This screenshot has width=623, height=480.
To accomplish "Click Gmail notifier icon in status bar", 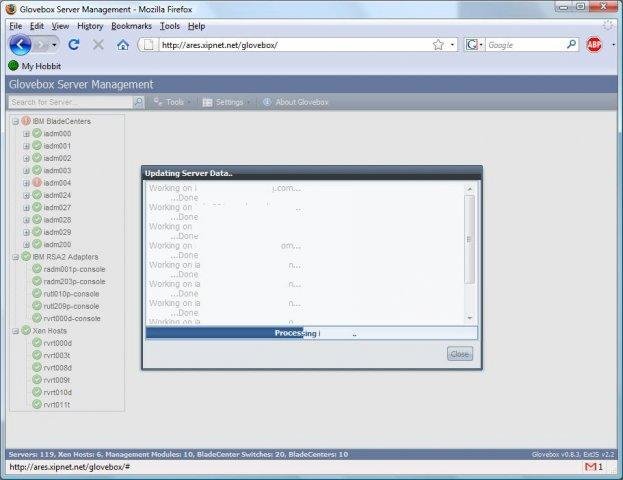I will coord(590,467).
